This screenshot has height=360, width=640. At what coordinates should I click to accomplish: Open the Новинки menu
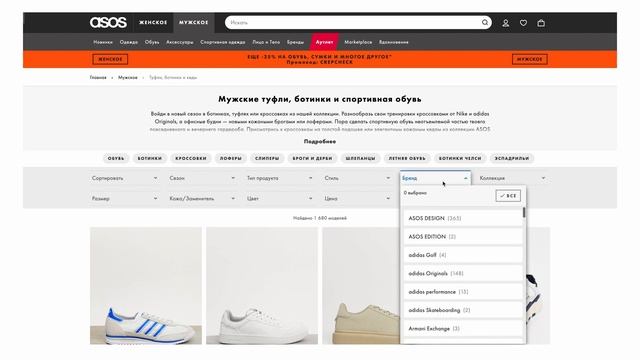click(x=103, y=42)
